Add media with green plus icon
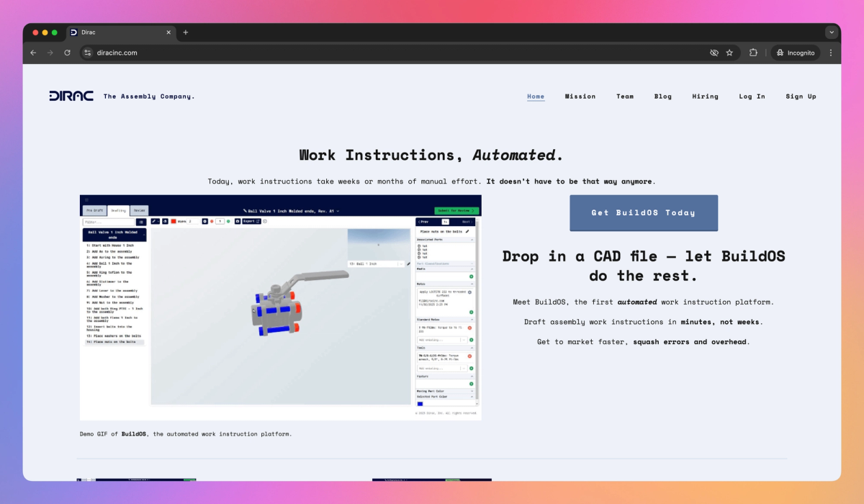 click(471, 276)
